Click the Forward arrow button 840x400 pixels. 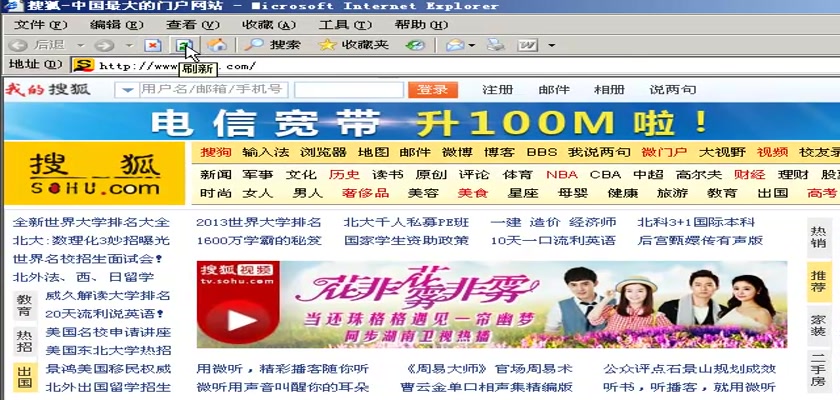tap(104, 46)
